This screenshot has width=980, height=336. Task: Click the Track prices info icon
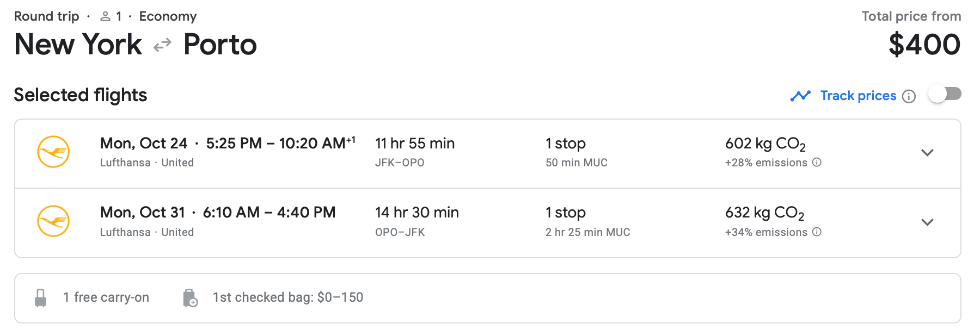tap(909, 96)
